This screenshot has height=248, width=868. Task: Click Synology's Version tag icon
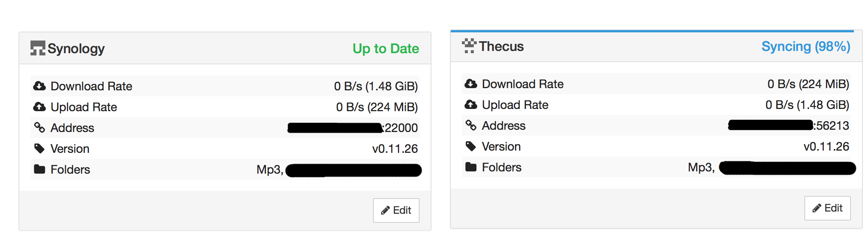pyautogui.click(x=39, y=149)
